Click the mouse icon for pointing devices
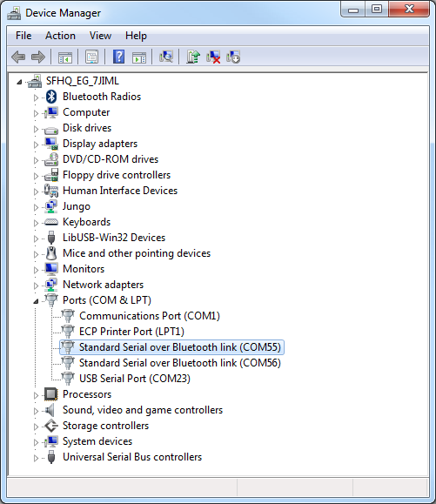This screenshot has height=504, width=436. tap(51, 253)
